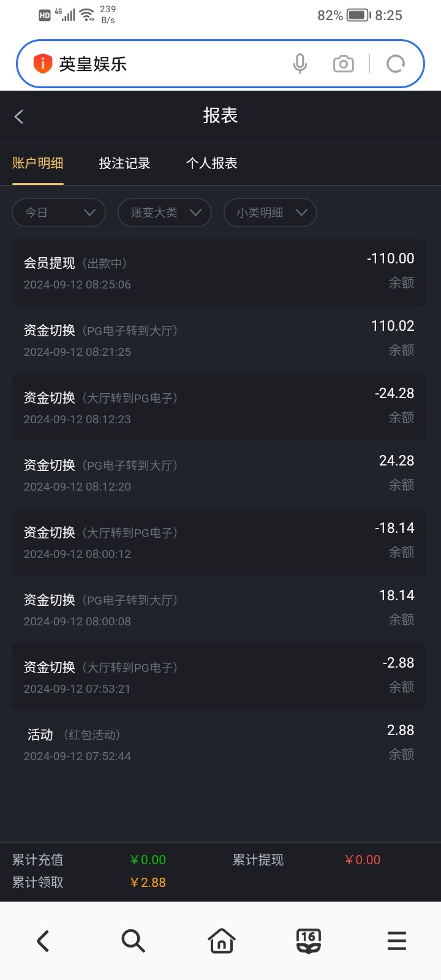Tap the microphone voice search icon
This screenshot has width=441, height=980.
click(300, 64)
